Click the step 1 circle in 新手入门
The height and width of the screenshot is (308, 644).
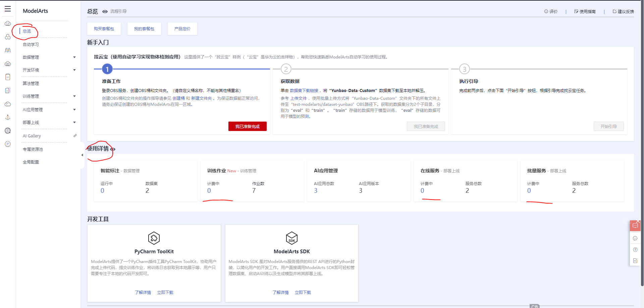point(107,69)
